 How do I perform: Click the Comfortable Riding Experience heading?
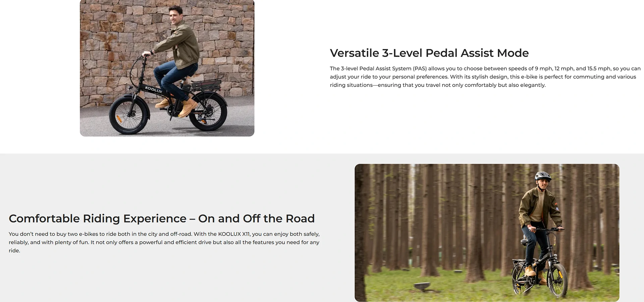(162, 218)
